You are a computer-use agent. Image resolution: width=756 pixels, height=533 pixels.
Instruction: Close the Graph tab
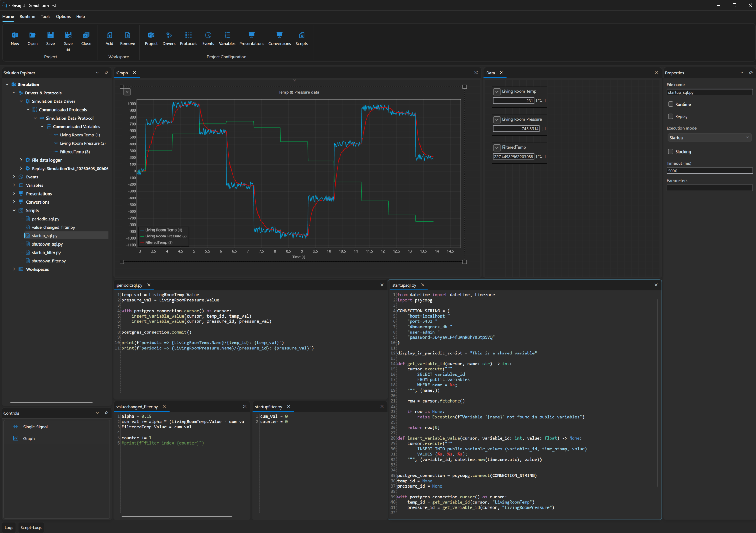[134, 73]
